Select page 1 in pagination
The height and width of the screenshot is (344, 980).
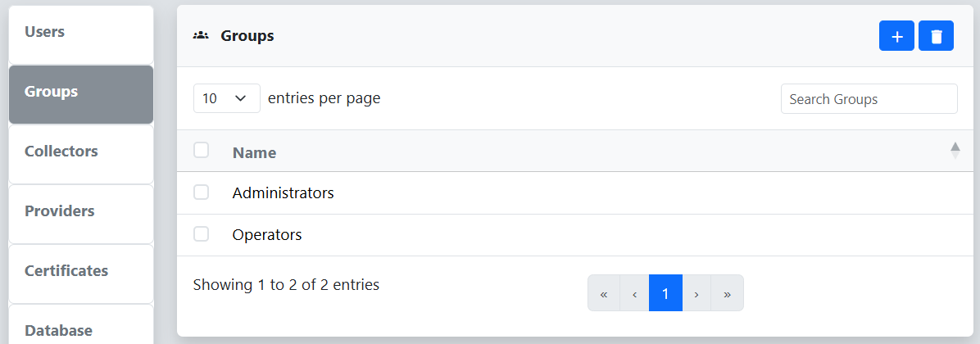tap(665, 292)
